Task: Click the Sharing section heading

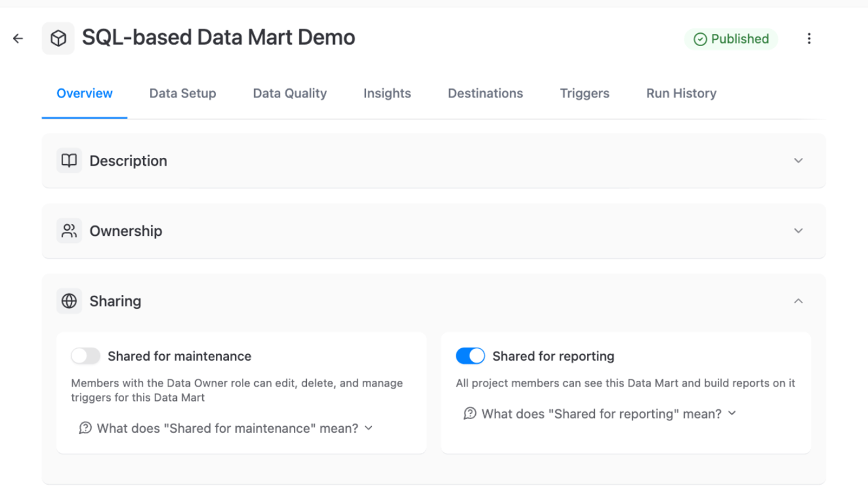Action: point(115,301)
